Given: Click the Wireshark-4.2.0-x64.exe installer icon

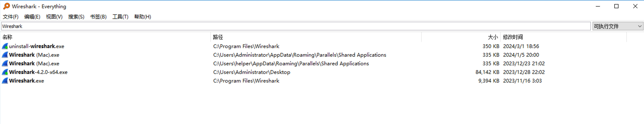Looking at the screenshot, I should pos(5,72).
